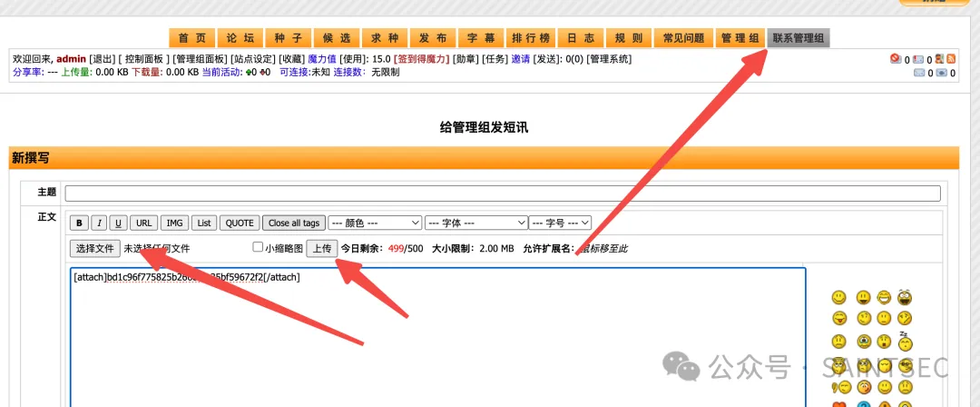Open the 字号 font size dropdown
980x407 pixels.
pyautogui.click(x=560, y=223)
